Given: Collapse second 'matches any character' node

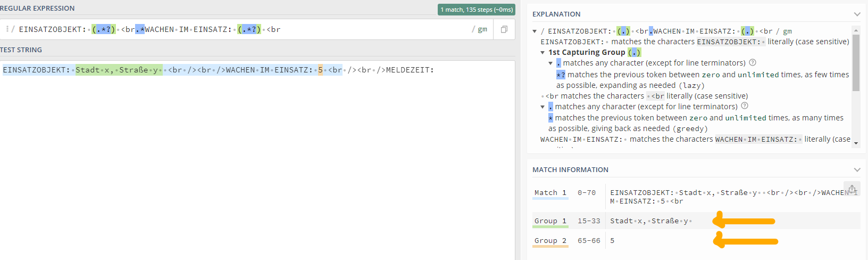Looking at the screenshot, I should pyautogui.click(x=542, y=107).
